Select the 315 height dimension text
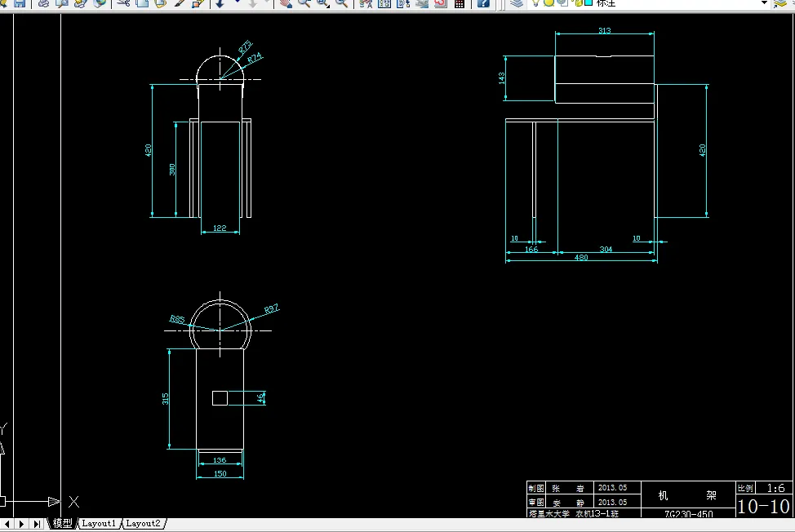Viewport: 795px width, 532px height. tap(166, 399)
